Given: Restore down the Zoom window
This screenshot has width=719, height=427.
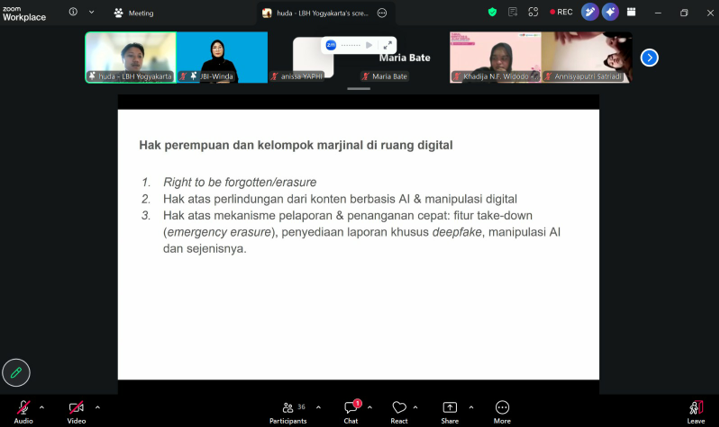Looking at the screenshot, I should click(684, 13).
